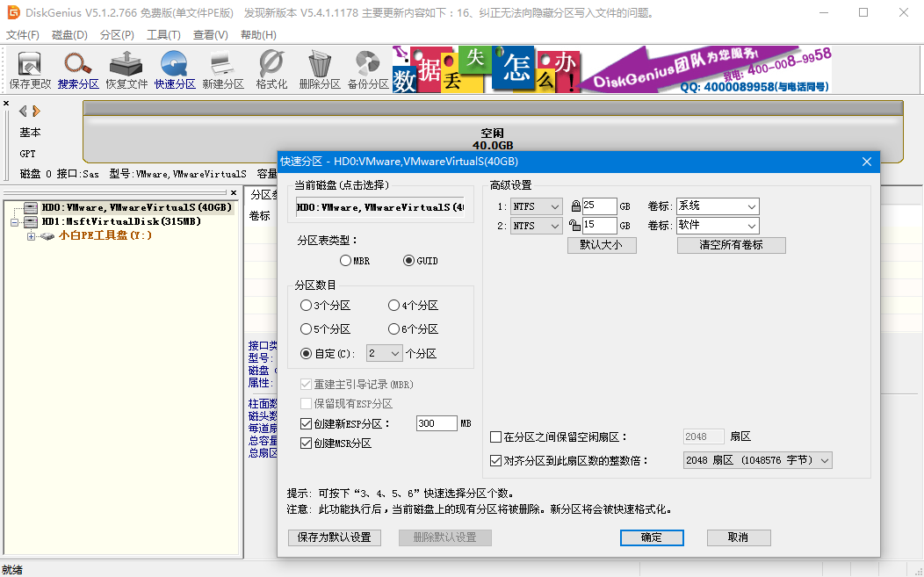This screenshot has width=924, height=577.
Task: Click the 搜索分区 search partition icon
Action: point(78,70)
